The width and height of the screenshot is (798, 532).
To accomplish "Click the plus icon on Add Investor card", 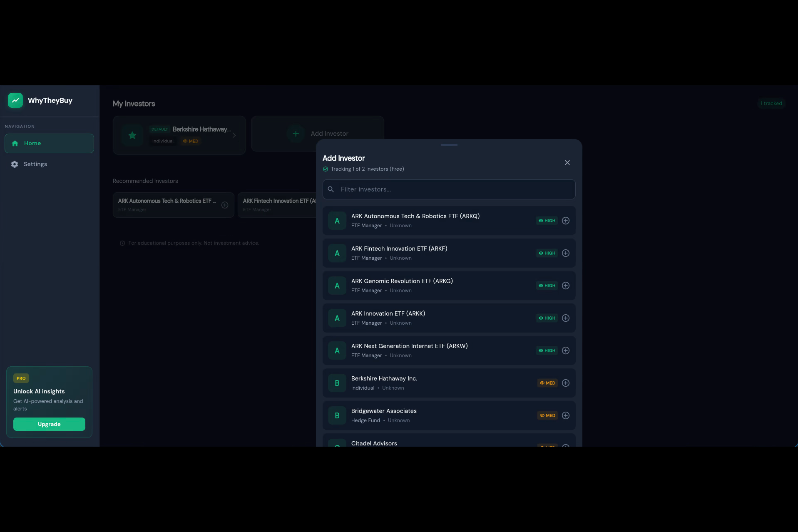I will pos(296,134).
